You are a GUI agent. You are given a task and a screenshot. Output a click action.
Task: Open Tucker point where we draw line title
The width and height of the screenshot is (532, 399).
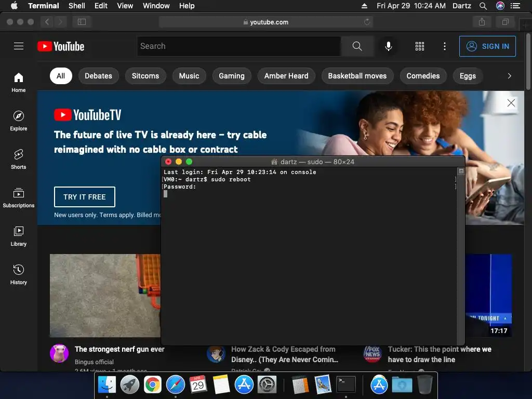(x=440, y=354)
